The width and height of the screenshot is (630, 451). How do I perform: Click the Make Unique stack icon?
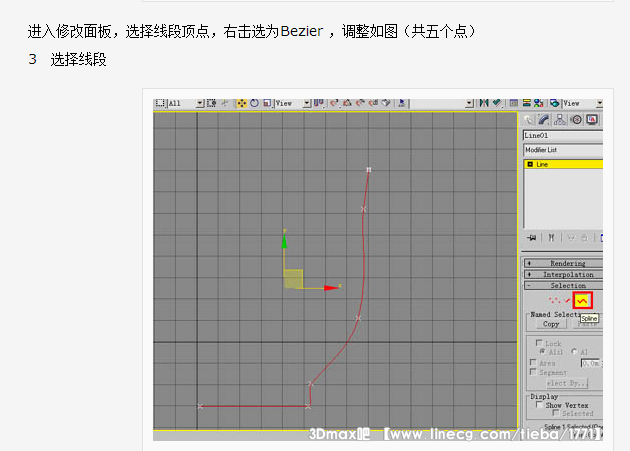[x=571, y=238]
